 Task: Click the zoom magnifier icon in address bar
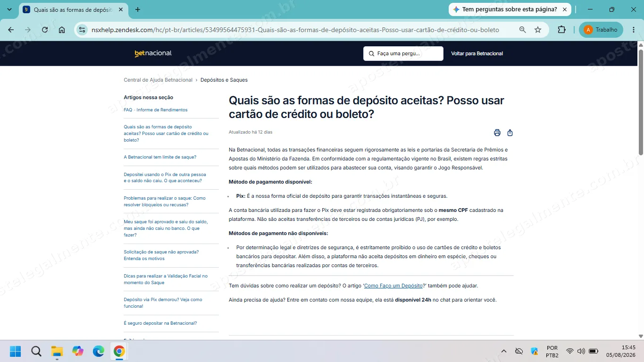click(522, 30)
